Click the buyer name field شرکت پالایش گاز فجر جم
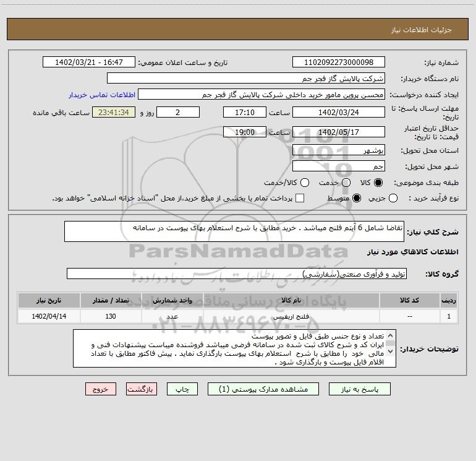The image size is (476, 461). pyautogui.click(x=246, y=79)
